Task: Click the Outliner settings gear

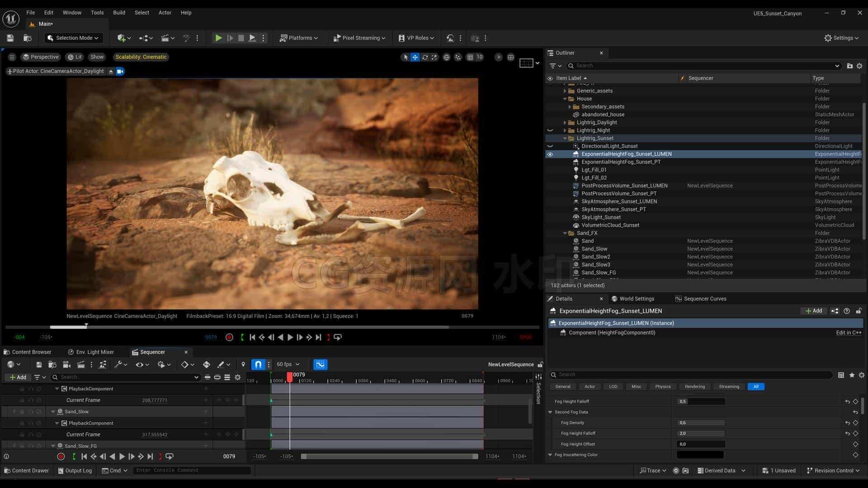Action: click(x=859, y=66)
